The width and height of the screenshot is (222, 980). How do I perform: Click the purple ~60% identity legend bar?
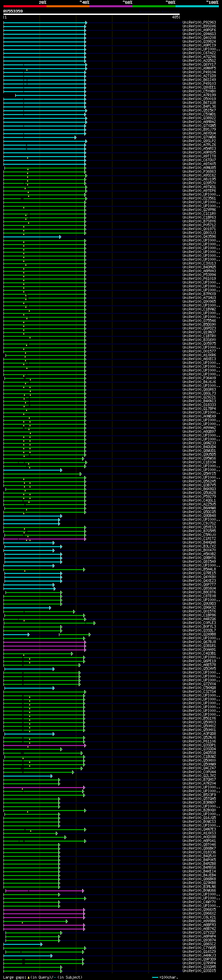[x=111, y=7]
